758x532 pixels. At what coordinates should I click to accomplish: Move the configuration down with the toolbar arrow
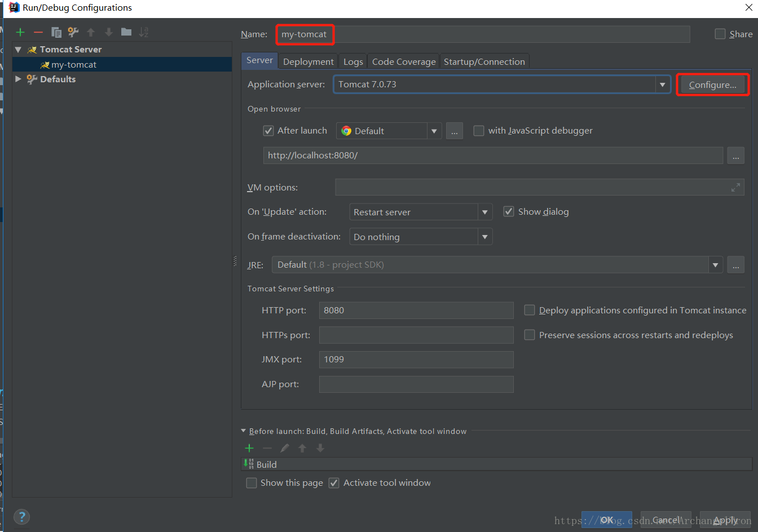point(109,32)
